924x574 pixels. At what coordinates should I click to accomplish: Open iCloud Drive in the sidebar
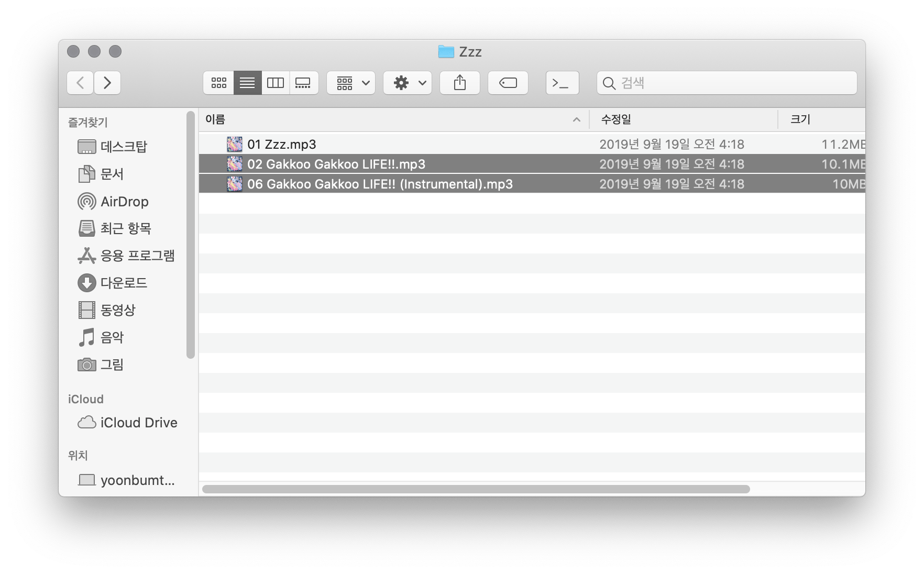[x=138, y=423]
